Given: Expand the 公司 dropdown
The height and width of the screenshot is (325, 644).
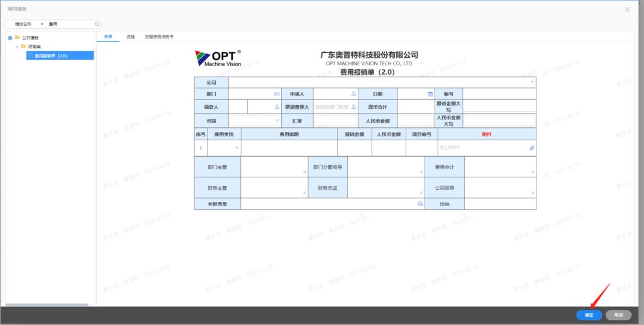Looking at the screenshot, I should 532,82.
